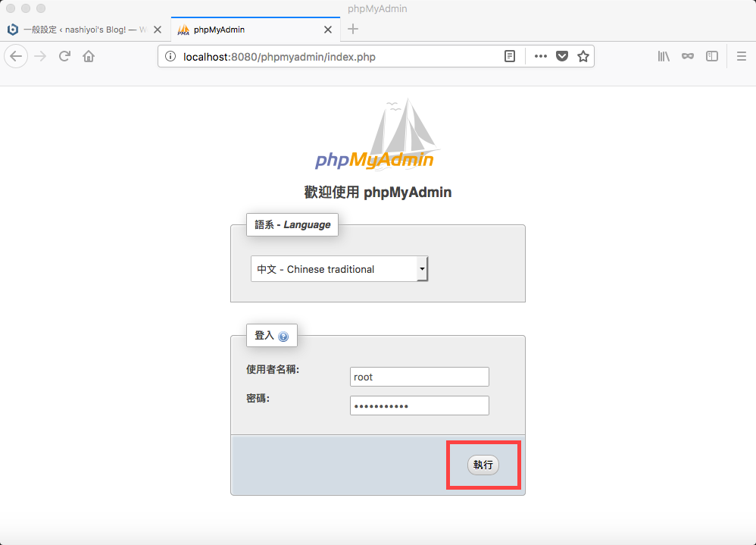Viewport: 756px width, 545px height.
Task: Reload the phpMyAdmin page
Action: (x=64, y=56)
